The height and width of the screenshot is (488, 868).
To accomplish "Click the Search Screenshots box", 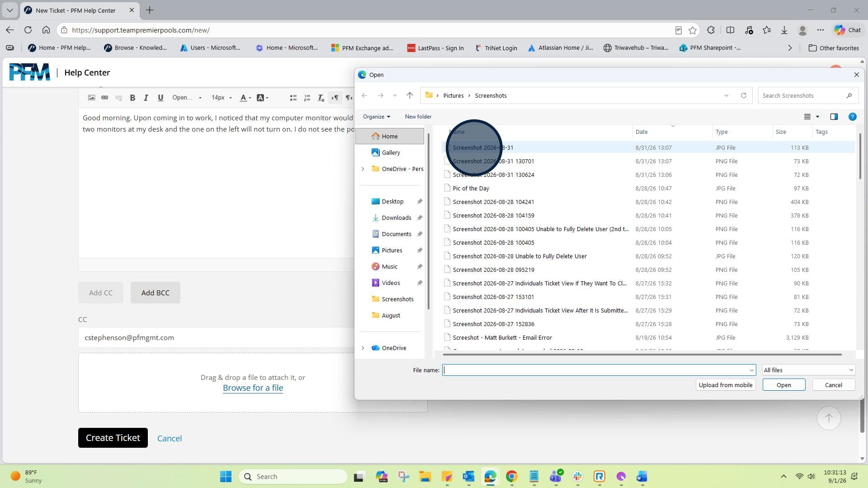I will pos(808,95).
